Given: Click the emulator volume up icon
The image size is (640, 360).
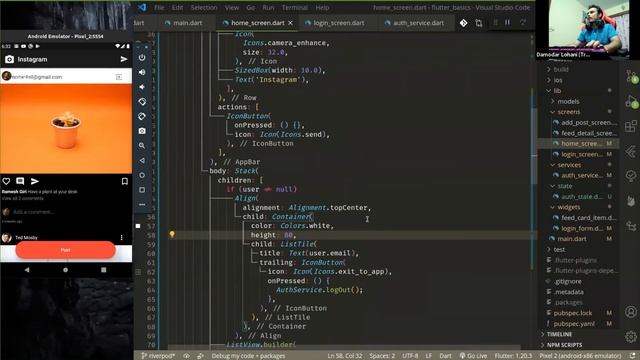Looking at the screenshot, I should coord(142,72).
